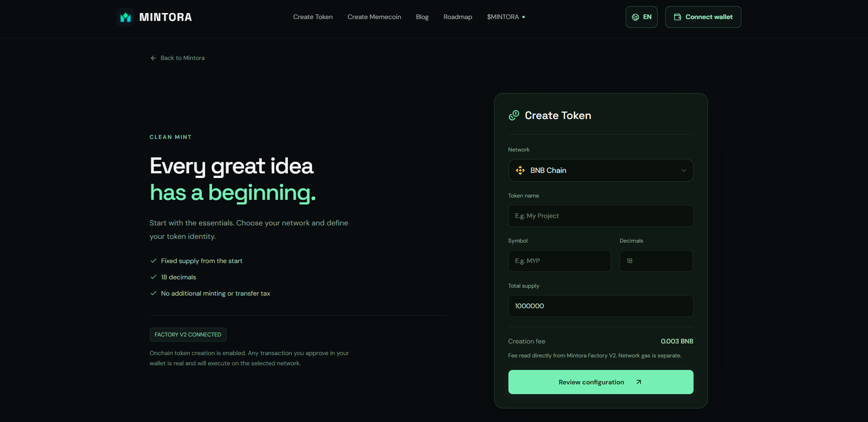Click the 'Fee read directly from Mintora Factory V2' note
Screen dimensions: 868x422
595,356
